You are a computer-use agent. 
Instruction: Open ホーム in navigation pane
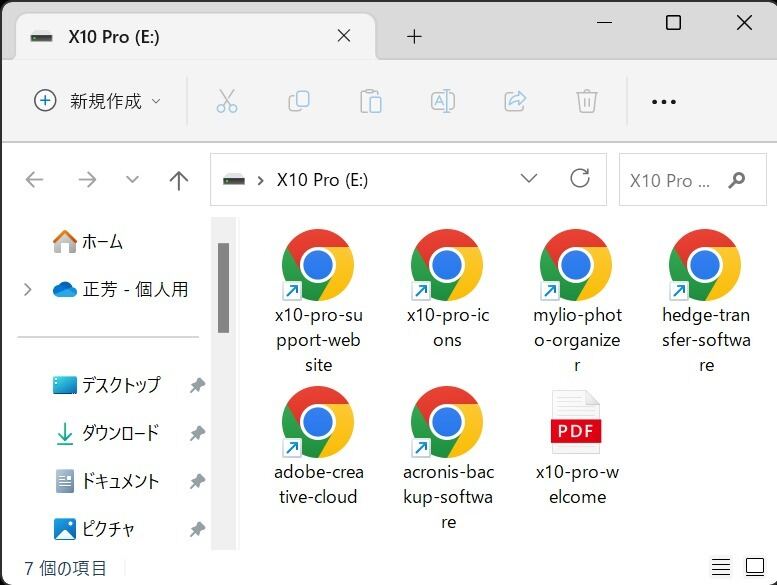click(88, 242)
